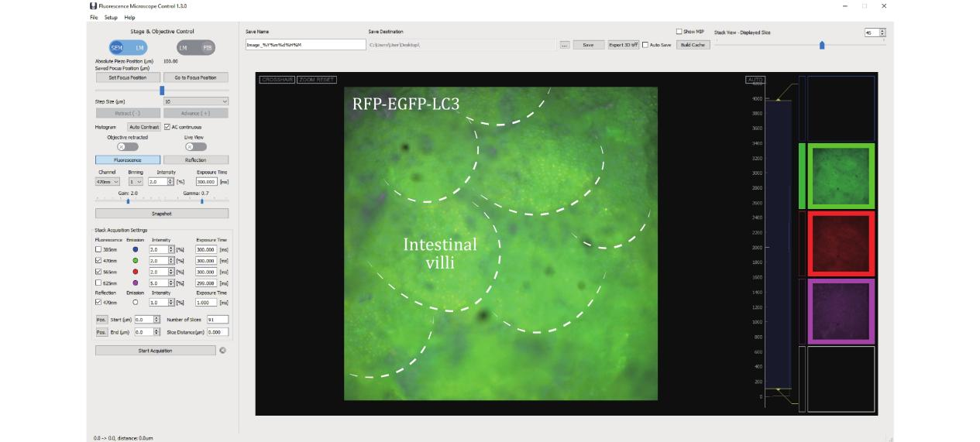Open the Step Size dropdown
The height and width of the screenshot is (442, 980).
click(x=195, y=101)
